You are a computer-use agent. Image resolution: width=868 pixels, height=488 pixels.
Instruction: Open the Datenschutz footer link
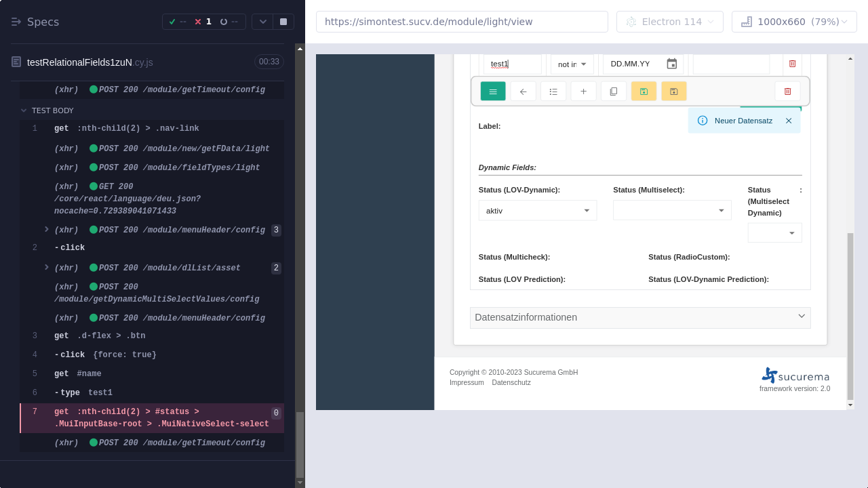tap(511, 382)
